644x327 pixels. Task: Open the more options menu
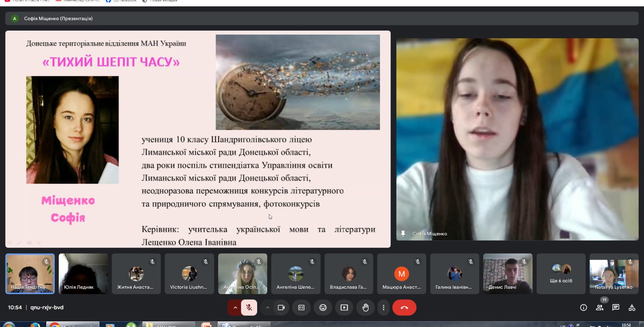(384, 308)
